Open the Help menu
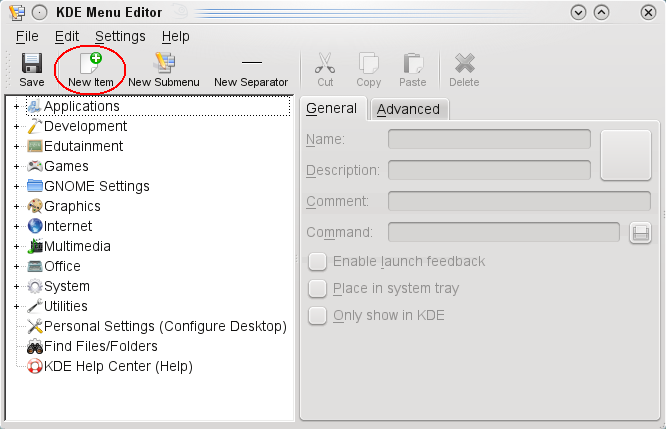 point(175,37)
